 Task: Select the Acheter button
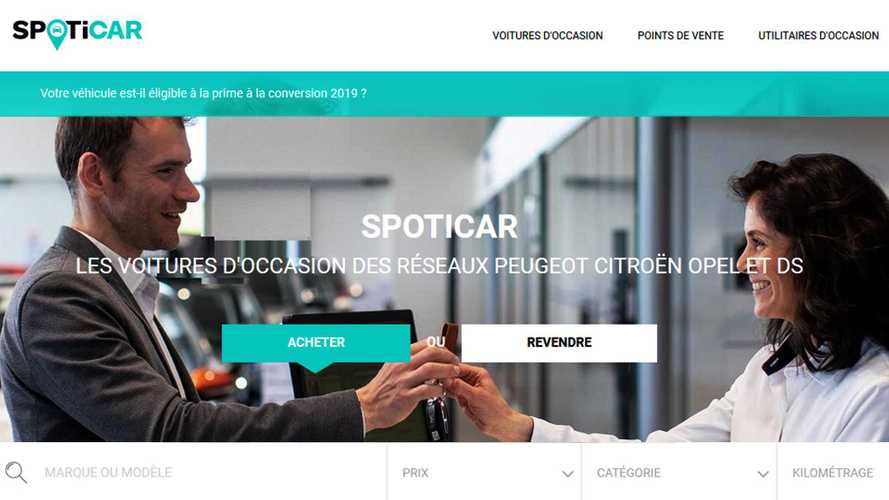(x=316, y=342)
